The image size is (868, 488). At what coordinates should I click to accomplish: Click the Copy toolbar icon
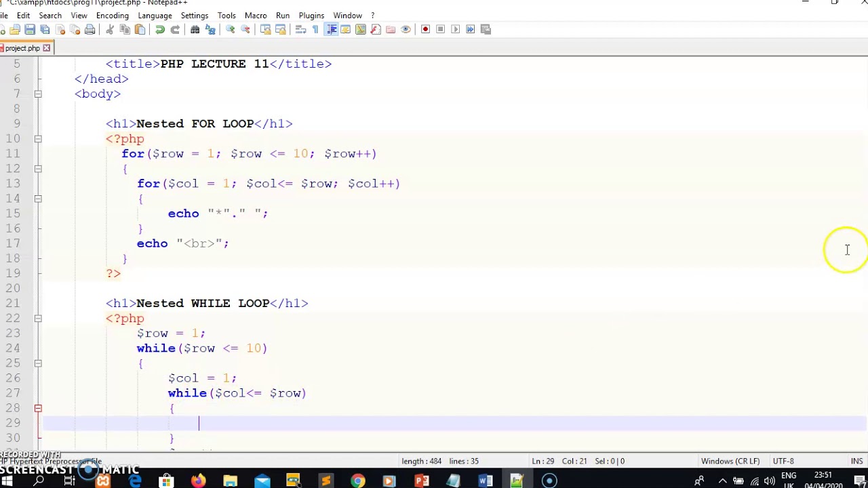tap(125, 29)
